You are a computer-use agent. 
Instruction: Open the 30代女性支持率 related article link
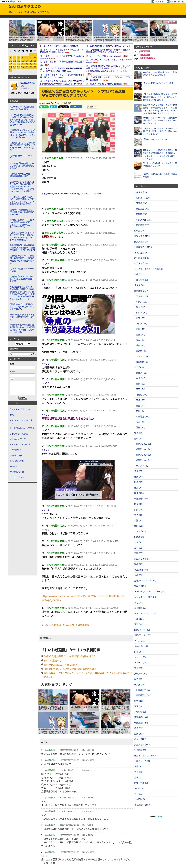(70, 656)
